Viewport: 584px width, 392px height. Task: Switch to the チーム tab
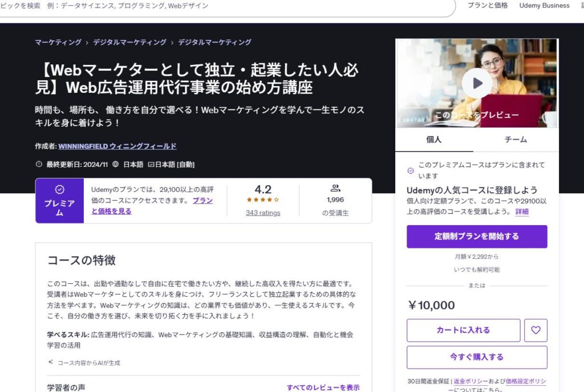pos(516,140)
